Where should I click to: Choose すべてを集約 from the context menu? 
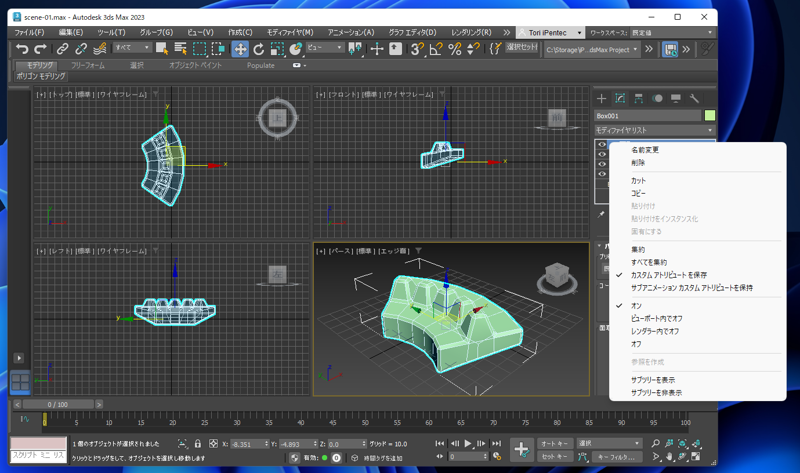[649, 262]
